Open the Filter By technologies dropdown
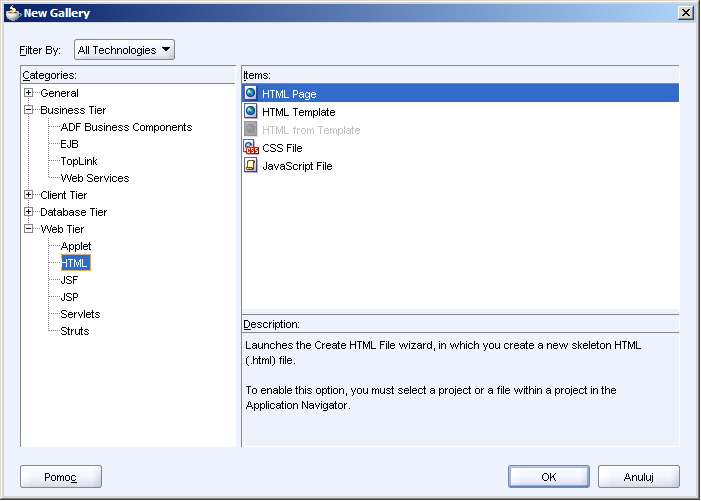This screenshot has height=501, width=701. (124, 50)
